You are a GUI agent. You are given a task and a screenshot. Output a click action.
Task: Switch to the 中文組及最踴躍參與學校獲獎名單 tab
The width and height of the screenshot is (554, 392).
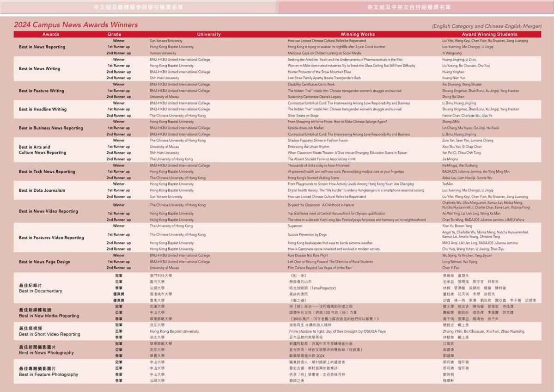(x=139, y=7)
